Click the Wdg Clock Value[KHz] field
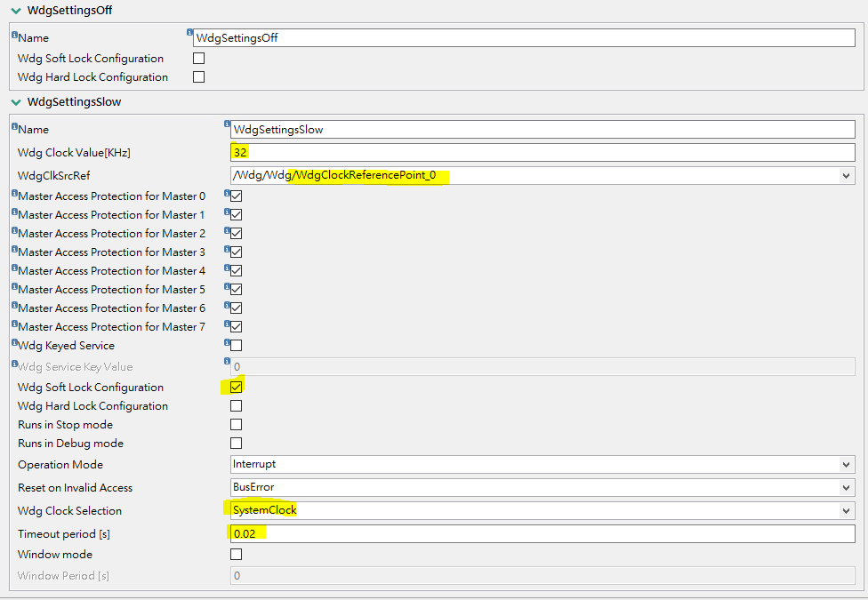868x600 pixels. pos(542,152)
